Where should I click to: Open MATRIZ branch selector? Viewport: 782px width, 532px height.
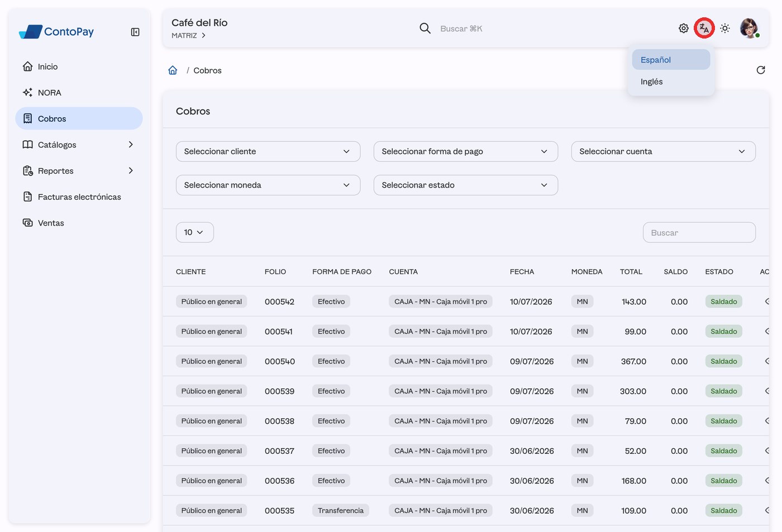[x=189, y=35]
